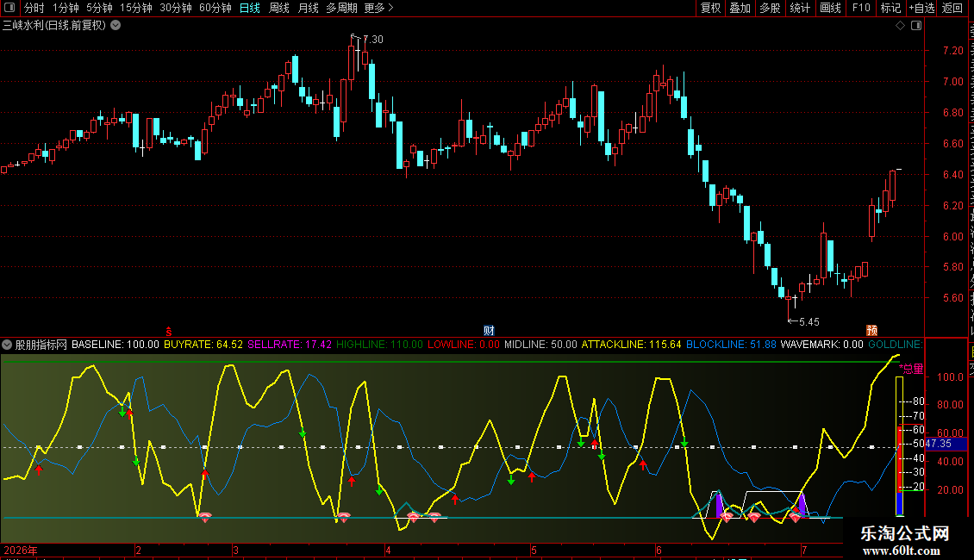974x560 pixels.
Task: Click the diamond icon above price axis
Action: tap(900, 26)
